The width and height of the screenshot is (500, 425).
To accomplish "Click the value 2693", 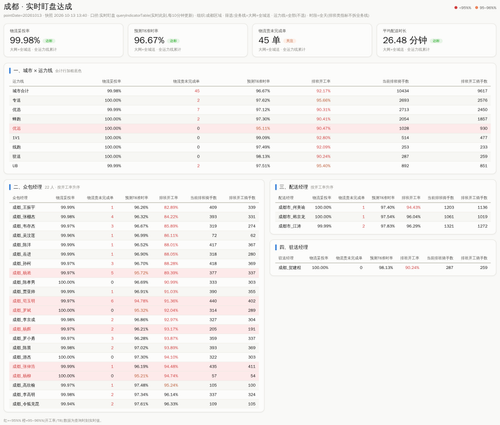I will click(404, 100).
